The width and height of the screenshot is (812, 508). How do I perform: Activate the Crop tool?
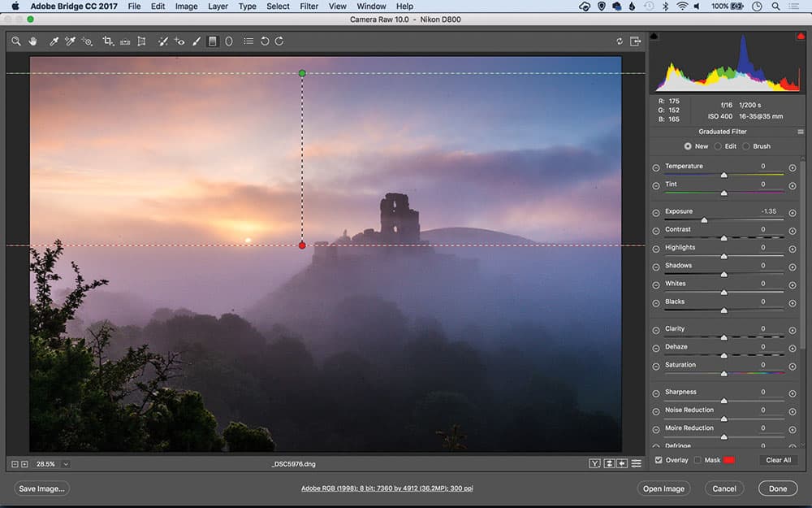[108, 41]
